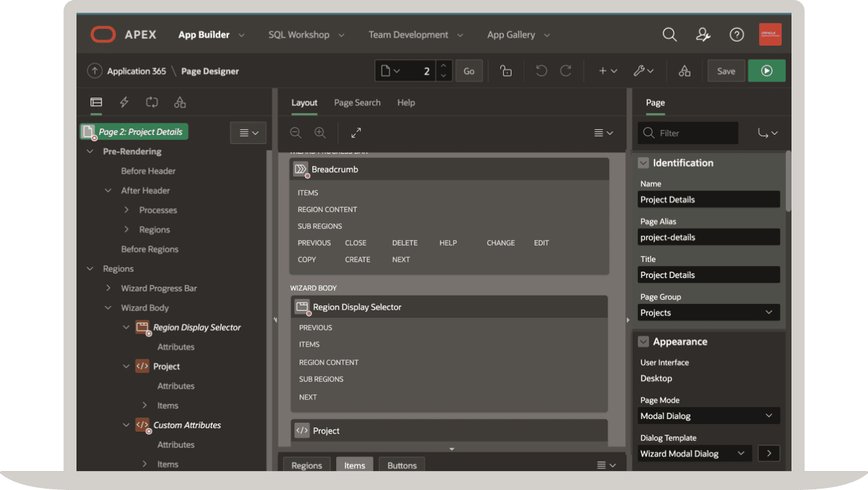
Task: Click the Run Page play button
Action: pyautogui.click(x=766, y=71)
